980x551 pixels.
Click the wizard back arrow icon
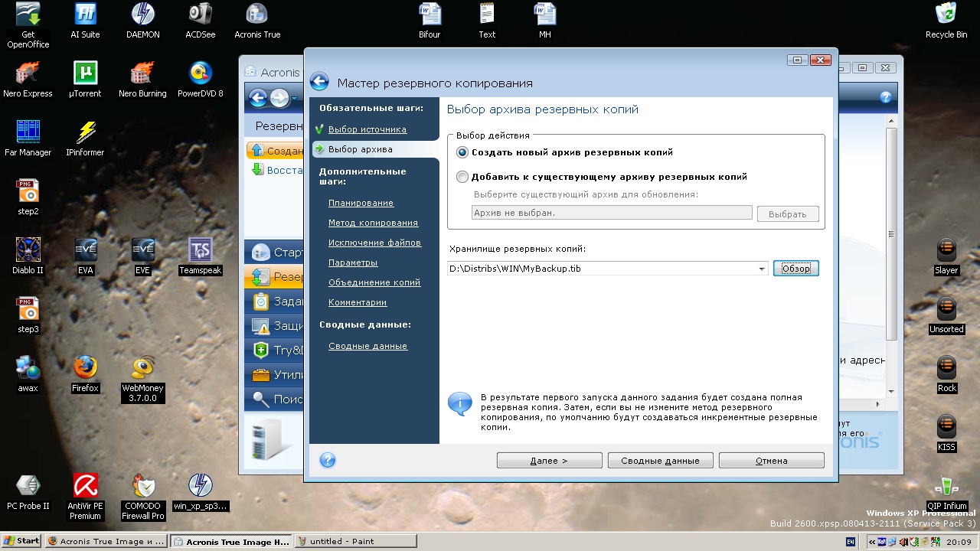[319, 83]
